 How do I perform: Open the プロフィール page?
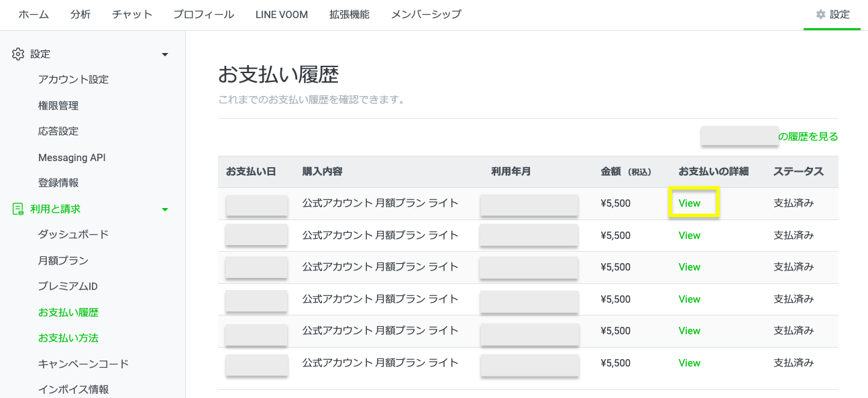(x=203, y=13)
